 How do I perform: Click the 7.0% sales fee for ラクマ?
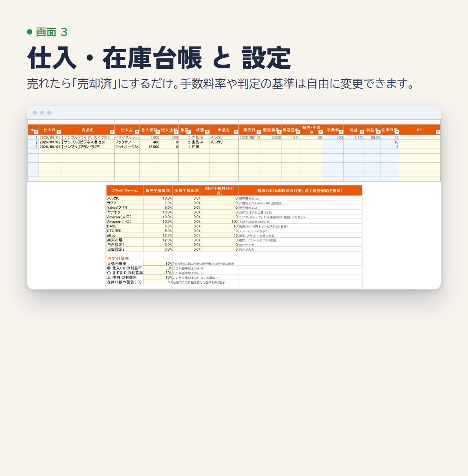pos(158,203)
